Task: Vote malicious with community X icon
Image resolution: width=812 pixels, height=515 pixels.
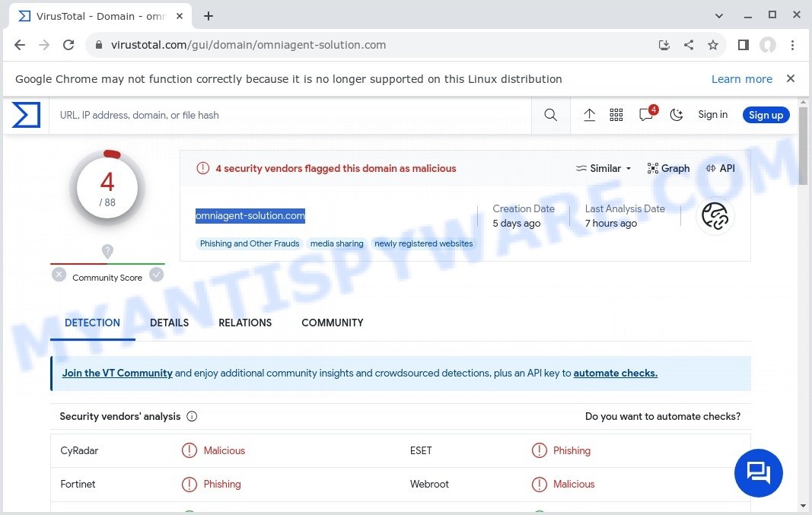Action: (x=59, y=275)
